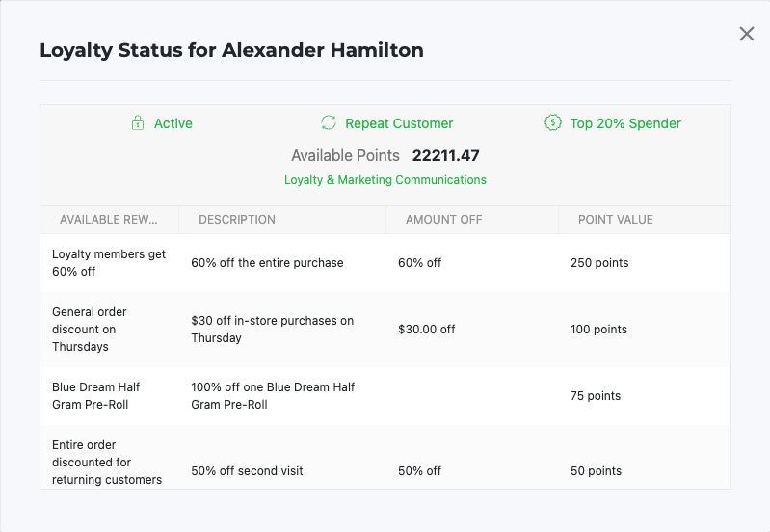Screen dimensions: 770x532
Task: Click the available points value 22211.47
Action: 446,156
